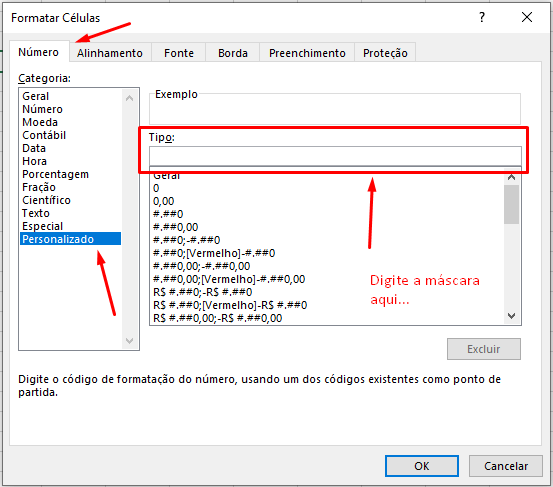Switch to the Proteção tab

[x=385, y=53]
